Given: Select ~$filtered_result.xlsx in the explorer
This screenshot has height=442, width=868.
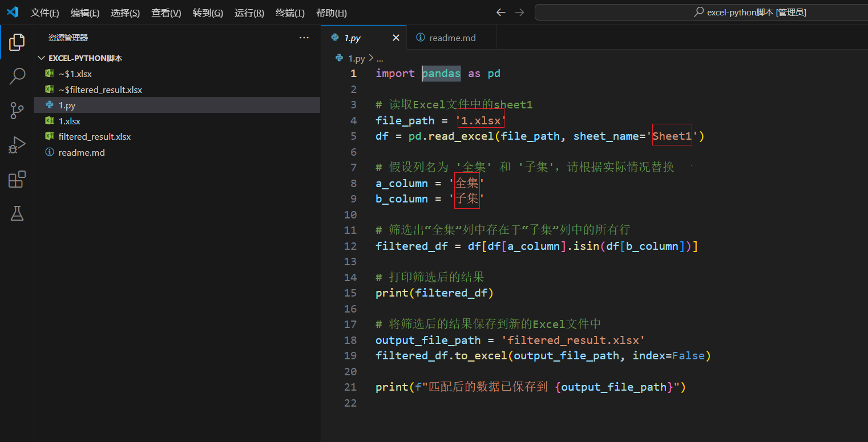Looking at the screenshot, I should point(177,90).
